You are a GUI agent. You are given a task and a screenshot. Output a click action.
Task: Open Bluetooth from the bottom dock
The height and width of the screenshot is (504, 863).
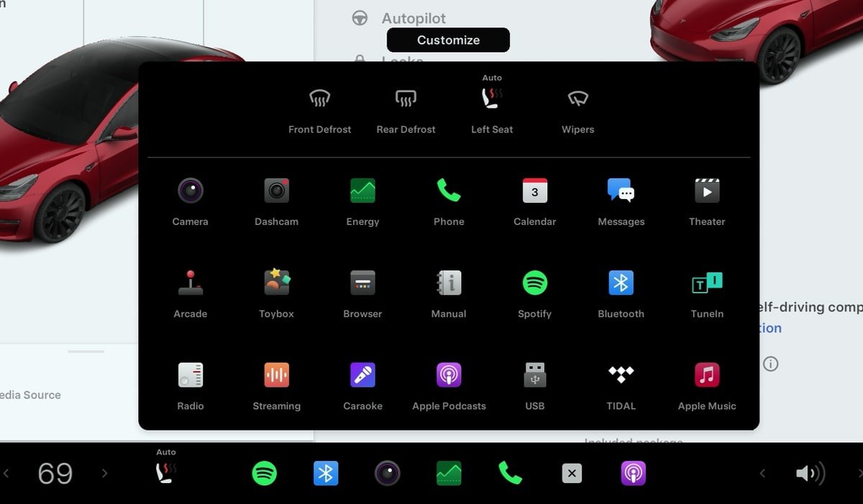click(x=326, y=473)
